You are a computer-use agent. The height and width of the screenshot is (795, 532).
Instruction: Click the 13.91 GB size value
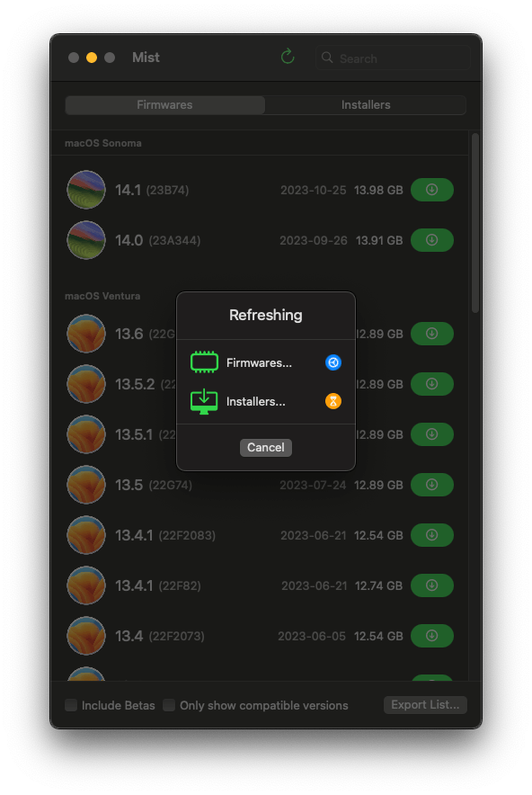click(379, 240)
